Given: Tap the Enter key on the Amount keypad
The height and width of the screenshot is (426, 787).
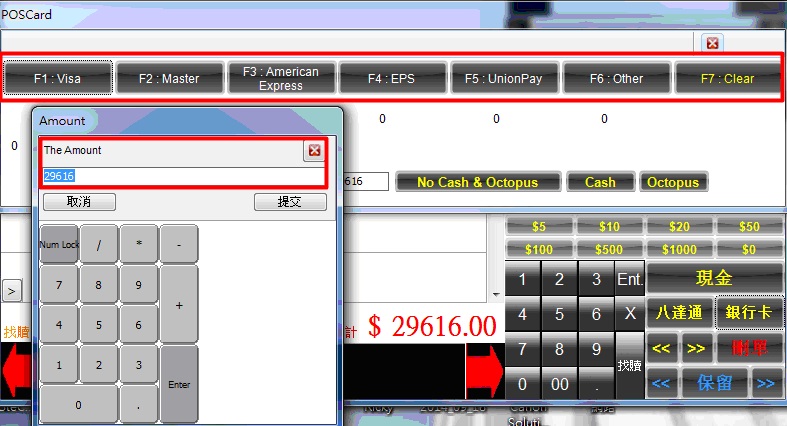Looking at the screenshot, I should pos(179,384).
